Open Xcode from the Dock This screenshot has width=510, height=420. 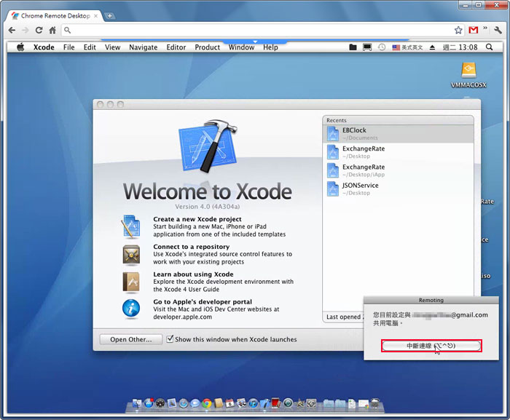click(264, 403)
